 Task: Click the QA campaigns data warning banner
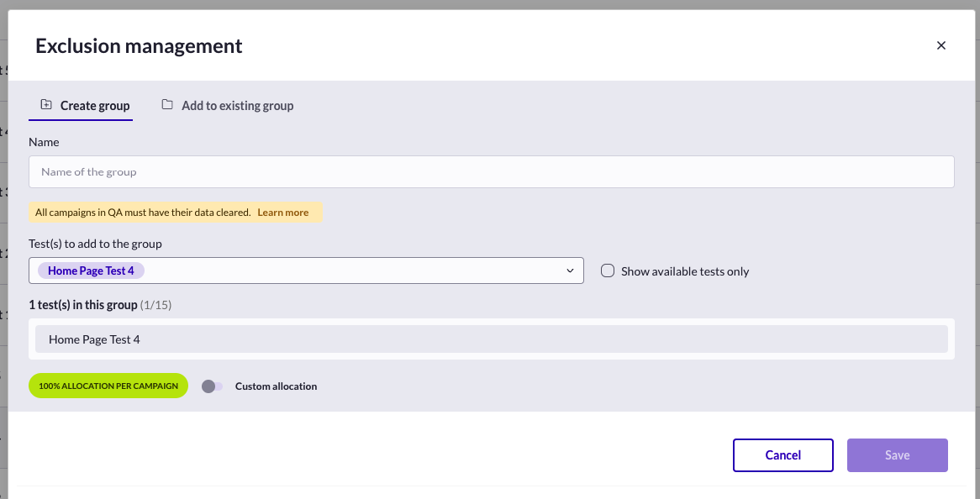tap(176, 213)
